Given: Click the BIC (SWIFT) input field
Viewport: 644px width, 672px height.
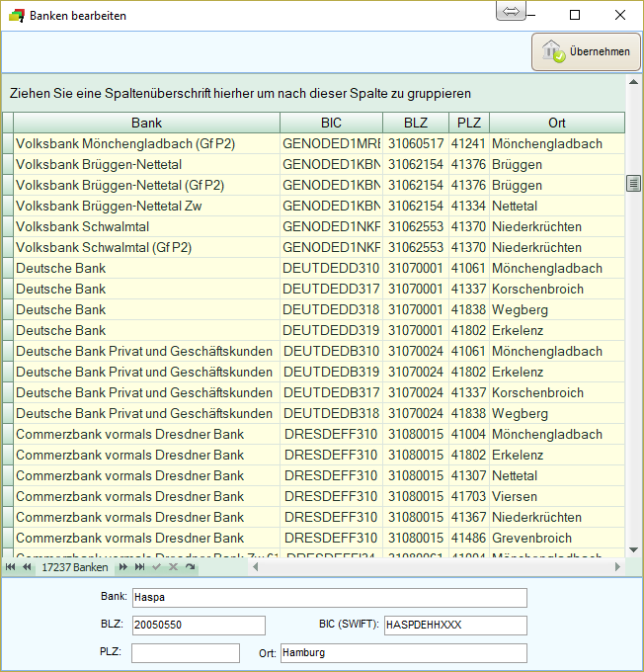Looking at the screenshot, I should click(x=454, y=626).
